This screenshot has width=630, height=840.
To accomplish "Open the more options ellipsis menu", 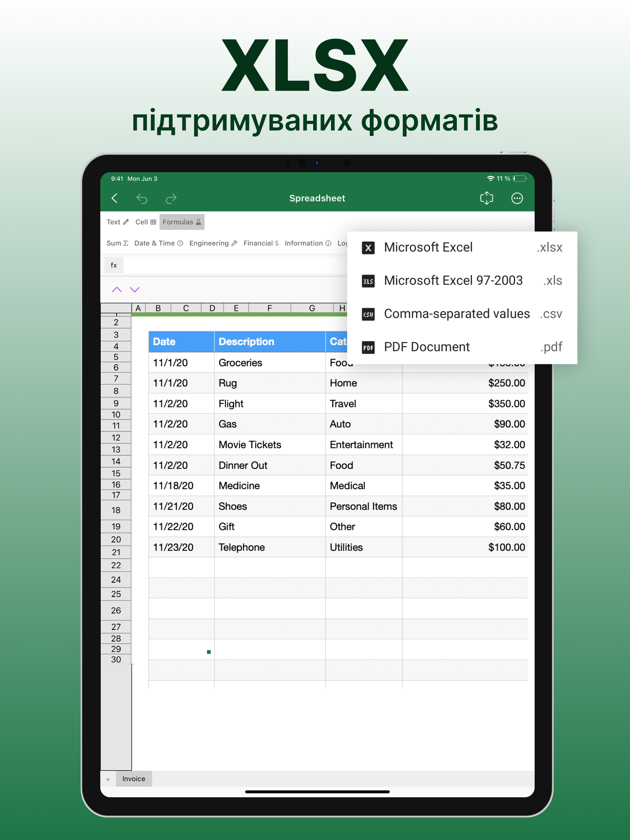I will pos(517,198).
